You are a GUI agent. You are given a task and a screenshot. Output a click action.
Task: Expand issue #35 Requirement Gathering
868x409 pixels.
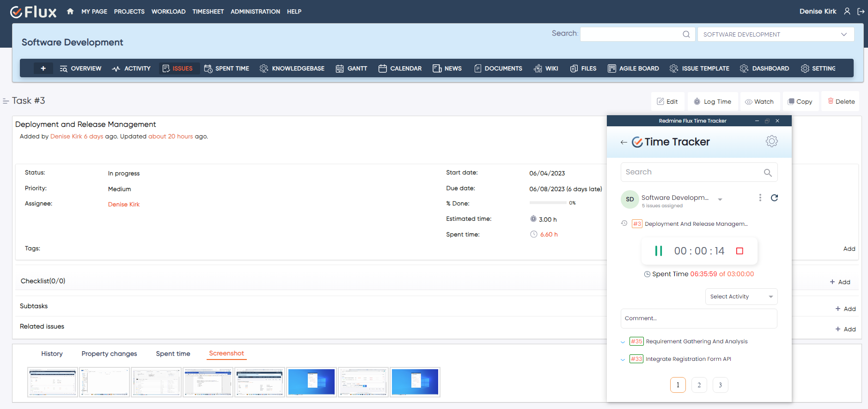623,342
